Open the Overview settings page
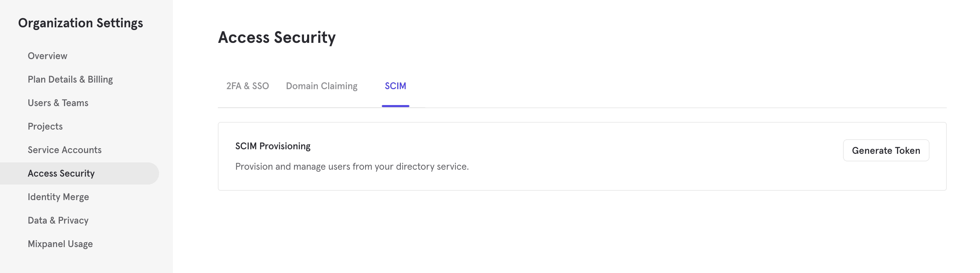This screenshot has height=273, width=980. coord(48,56)
